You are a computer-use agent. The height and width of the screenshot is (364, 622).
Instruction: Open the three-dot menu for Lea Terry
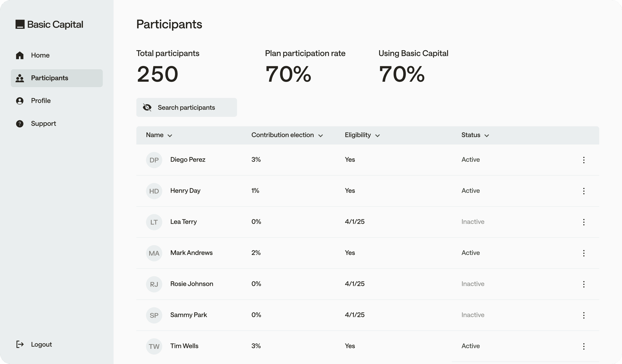583,222
